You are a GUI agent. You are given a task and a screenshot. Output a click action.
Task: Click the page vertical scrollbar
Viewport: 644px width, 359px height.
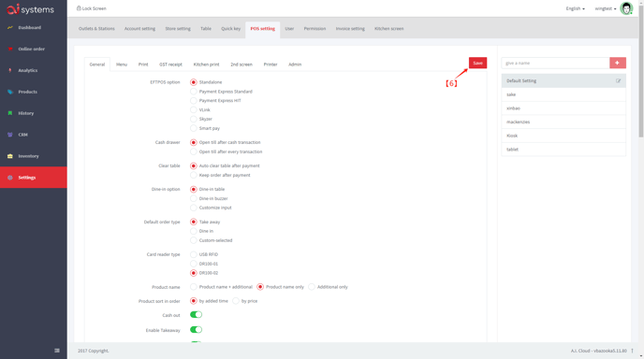640,70
